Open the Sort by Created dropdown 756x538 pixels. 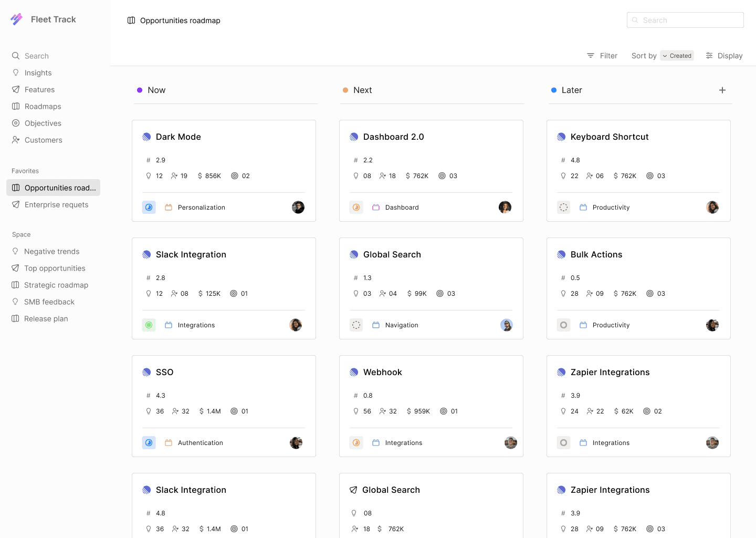(677, 56)
